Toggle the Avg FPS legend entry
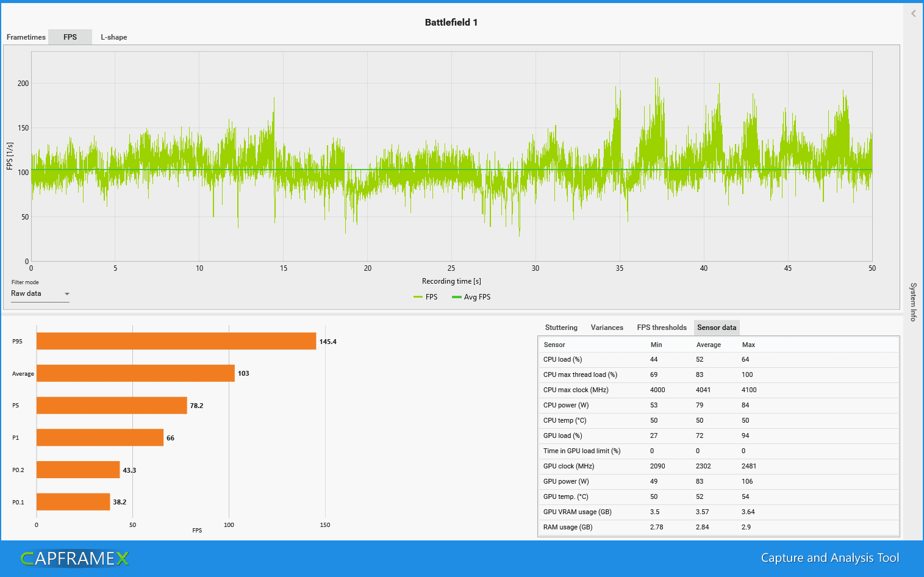This screenshot has height=577, width=924. pyautogui.click(x=471, y=297)
